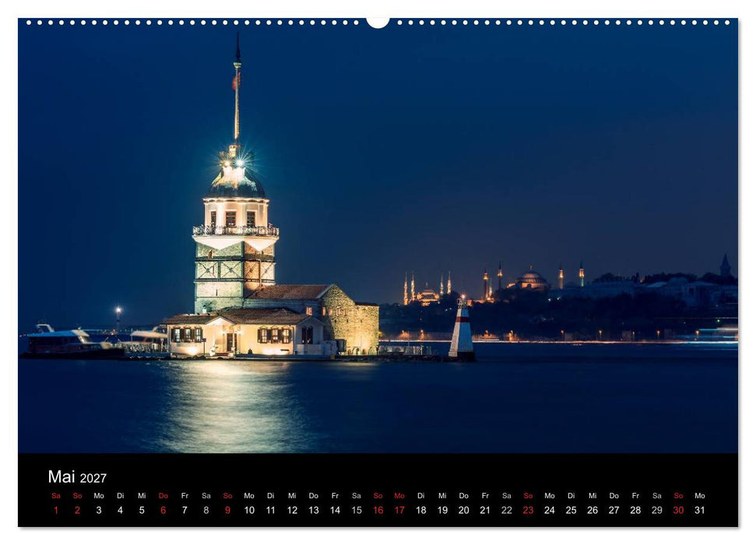Click the 'Do' label above date 6

point(163,496)
